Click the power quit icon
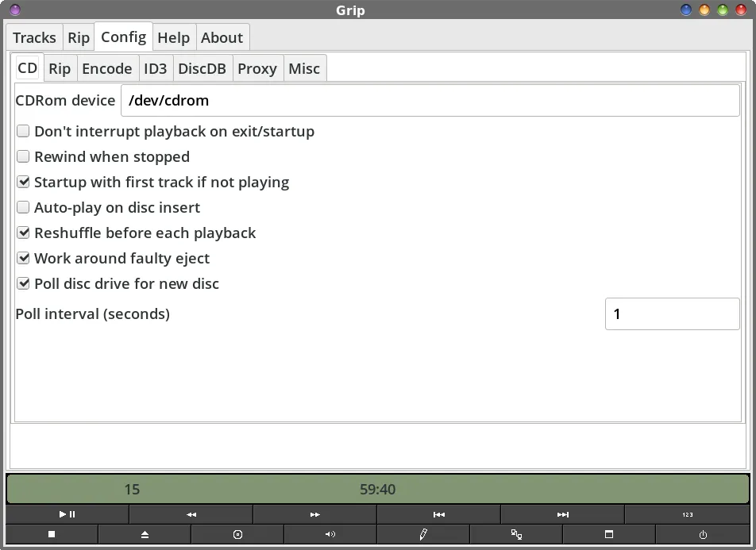The height and width of the screenshot is (550, 756). coord(703,534)
